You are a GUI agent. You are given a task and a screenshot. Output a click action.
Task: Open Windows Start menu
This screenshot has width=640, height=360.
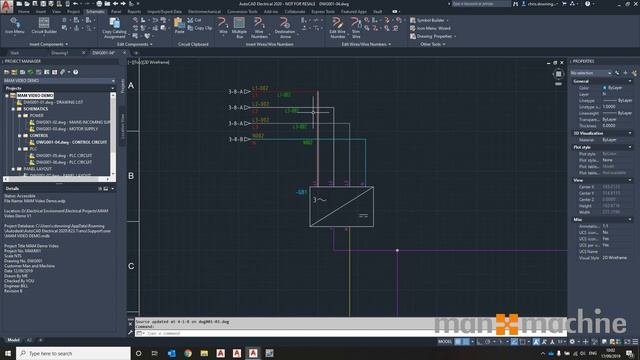8,353
